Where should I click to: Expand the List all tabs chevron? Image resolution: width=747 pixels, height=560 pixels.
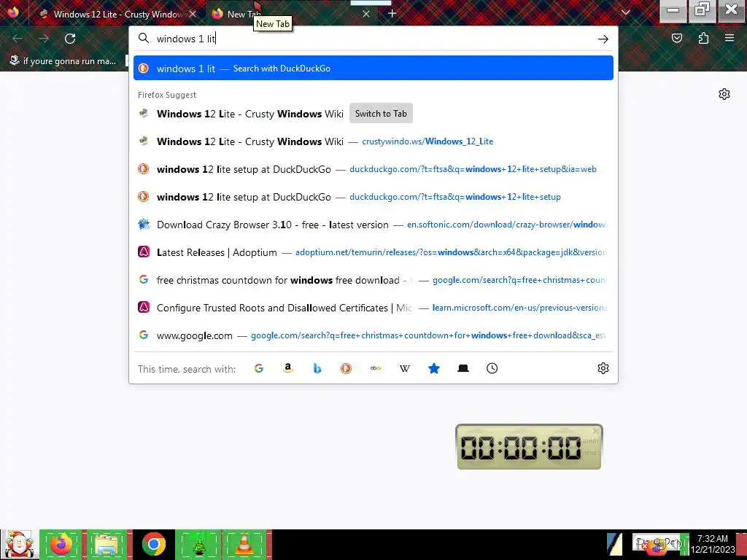625,13
